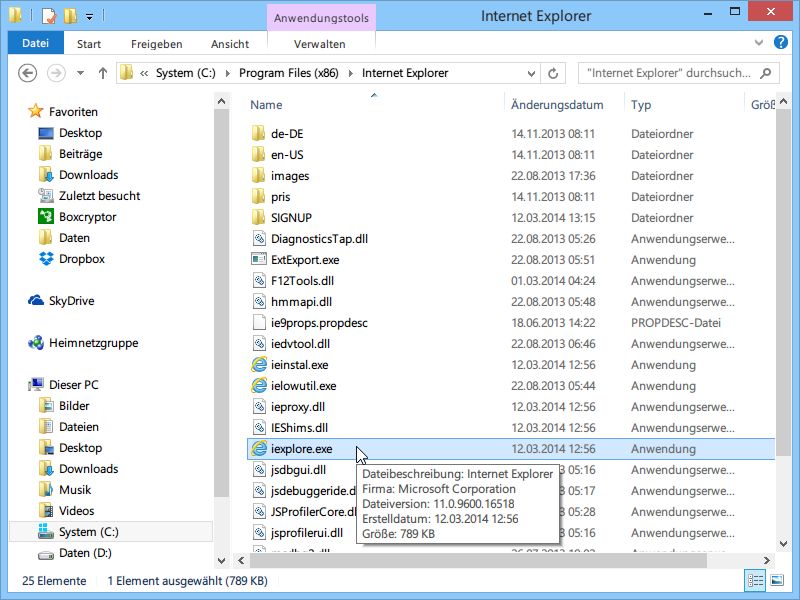Viewport: 800px width, 600px height.
Task: Open Beiträge in favorites
Action: click(x=80, y=154)
